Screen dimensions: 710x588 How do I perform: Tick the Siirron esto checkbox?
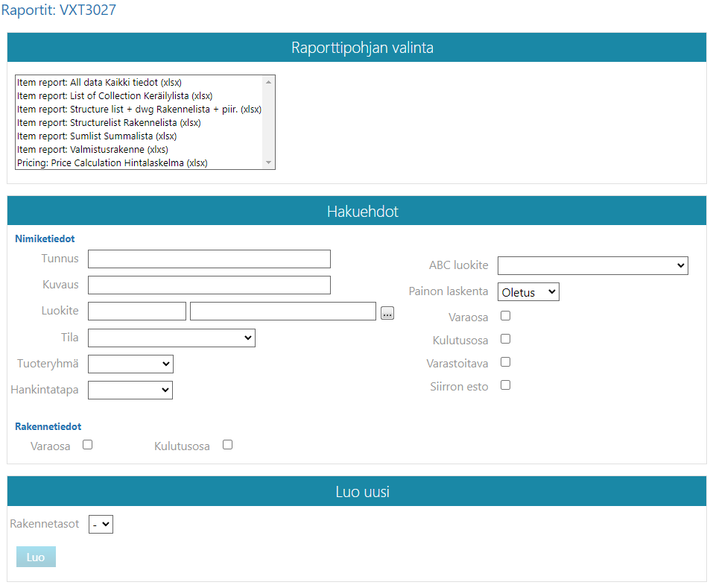[505, 385]
